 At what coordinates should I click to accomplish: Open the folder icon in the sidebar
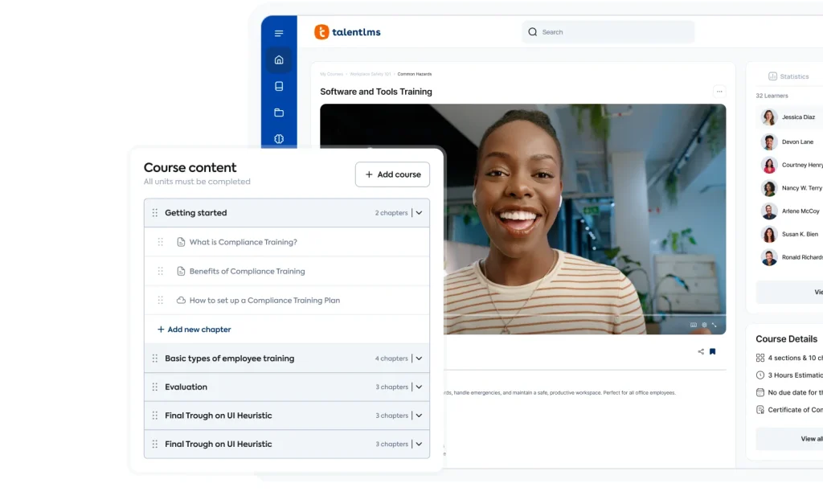[279, 113]
